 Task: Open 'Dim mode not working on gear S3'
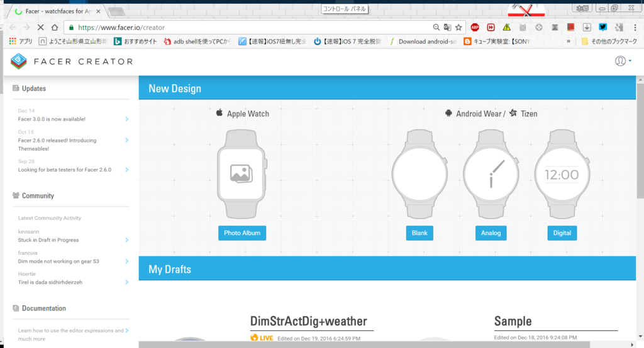58,261
